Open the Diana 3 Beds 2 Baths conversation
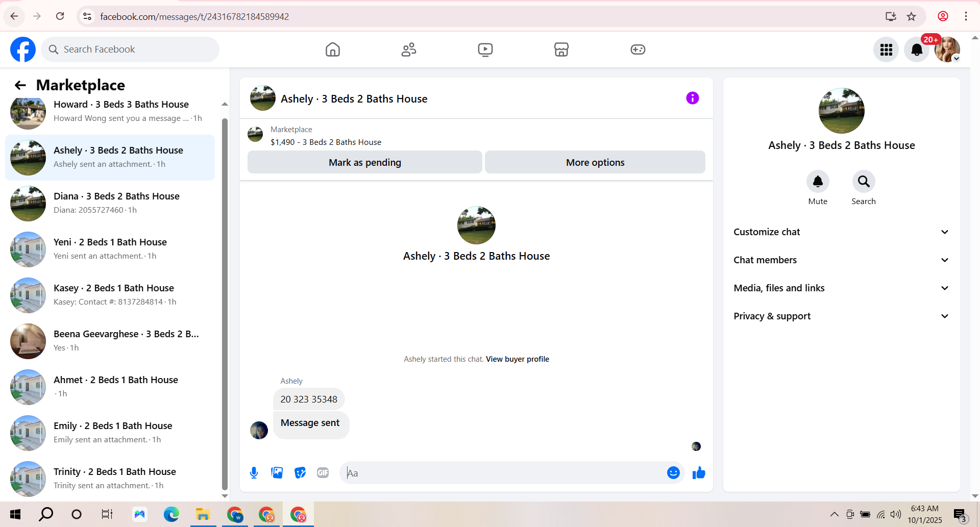The image size is (980, 527). point(110,204)
